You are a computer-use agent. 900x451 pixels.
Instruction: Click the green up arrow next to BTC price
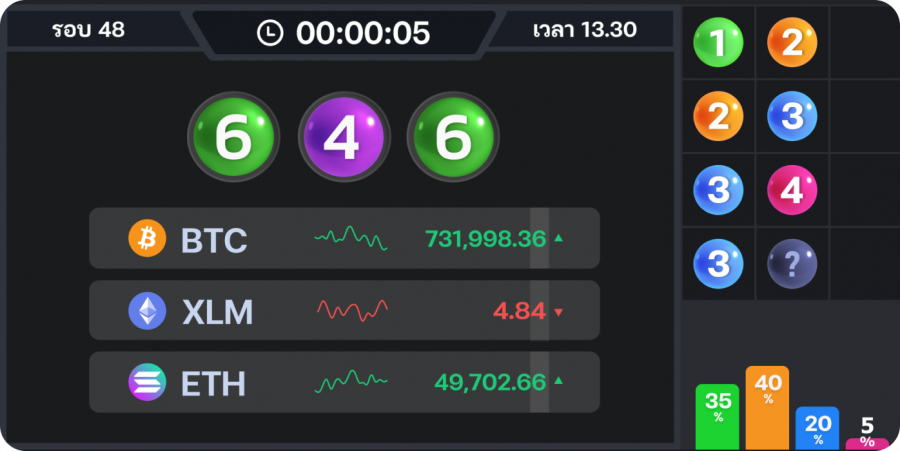point(559,239)
